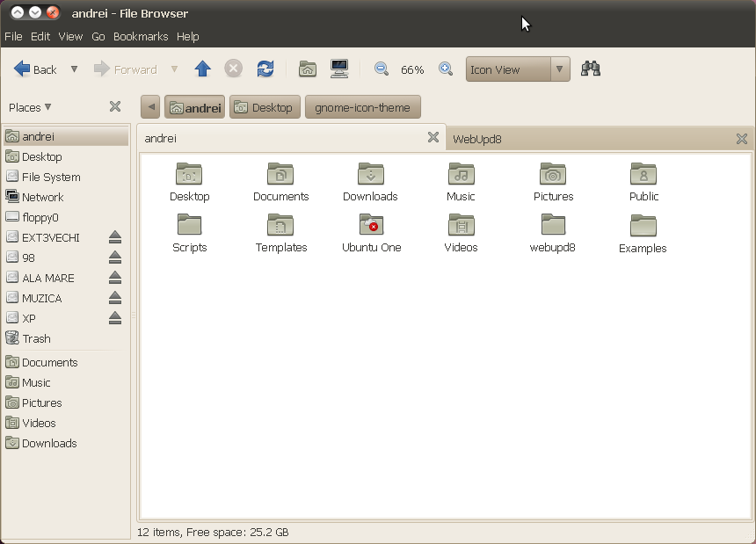Open Documents bookmark in sidebar
Image resolution: width=756 pixels, height=544 pixels.
pos(66,362)
